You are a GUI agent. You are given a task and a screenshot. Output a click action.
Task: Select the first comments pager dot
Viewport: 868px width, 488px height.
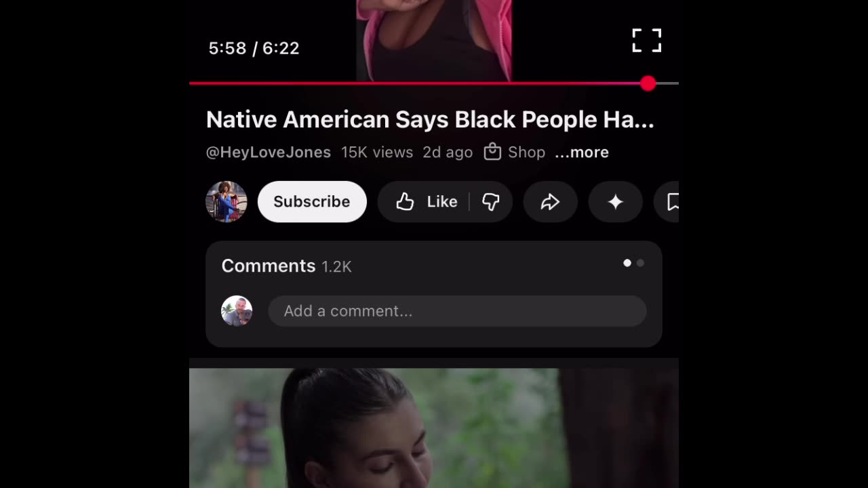(627, 263)
